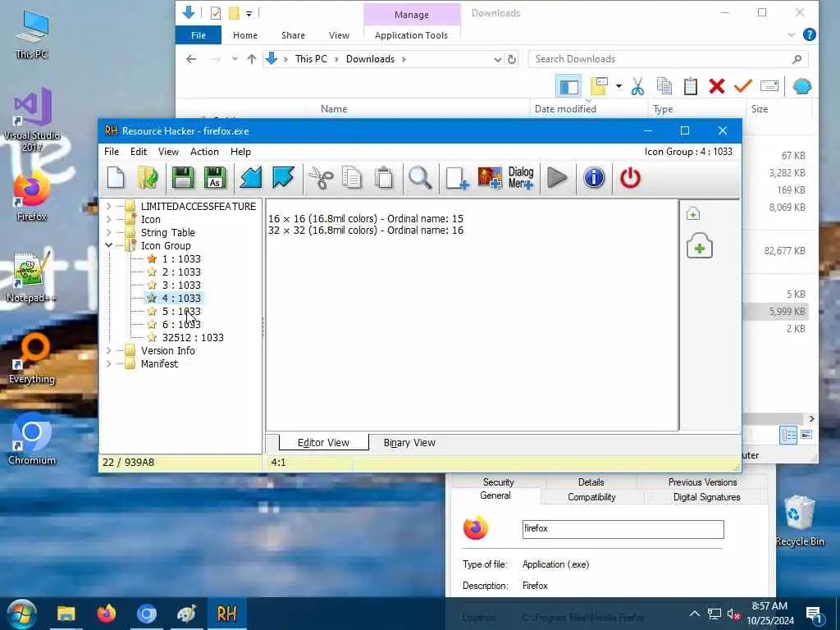Click the blue globe icon in Explorer toolbar

click(802, 86)
